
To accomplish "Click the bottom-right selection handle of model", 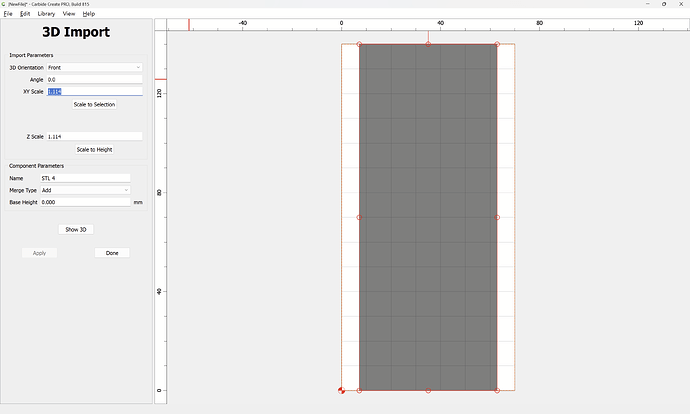I will [x=497, y=391].
